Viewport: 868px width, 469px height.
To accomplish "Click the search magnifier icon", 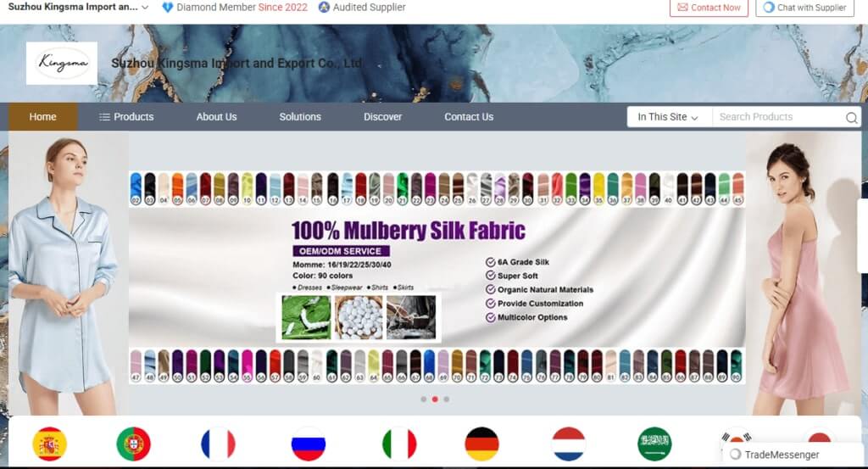I will tap(851, 117).
